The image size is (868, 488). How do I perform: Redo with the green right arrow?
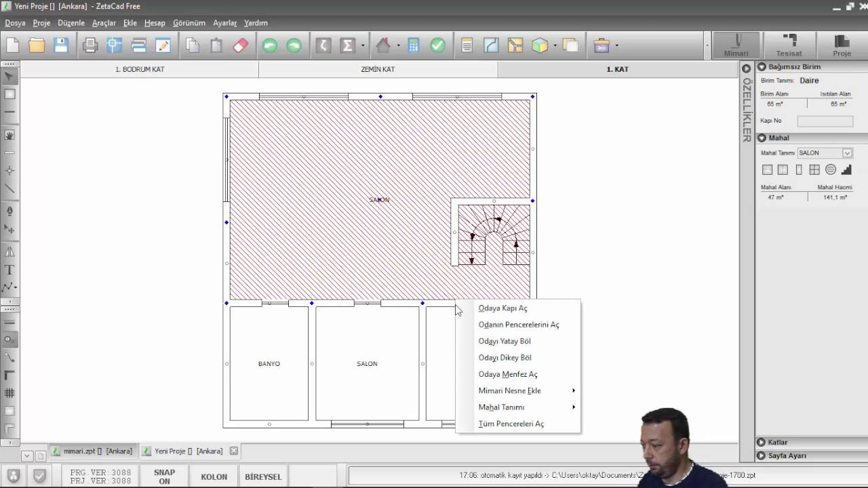294,45
